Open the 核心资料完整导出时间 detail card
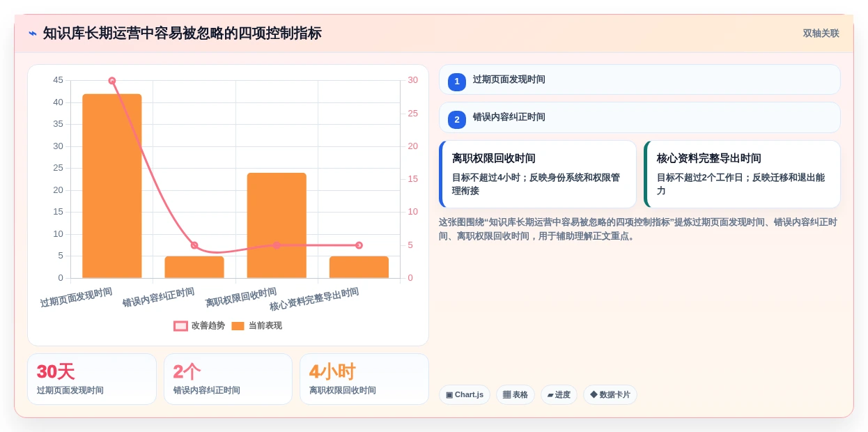Viewport: 868px width, 432px height. pos(742,174)
